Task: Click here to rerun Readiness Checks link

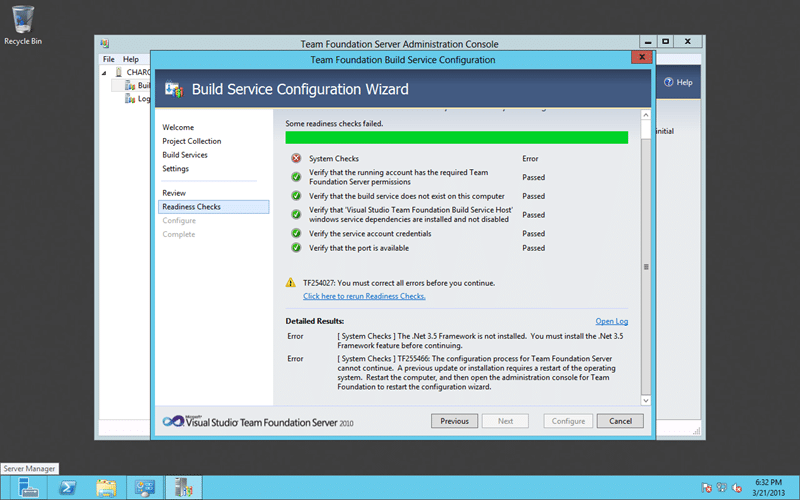Action: [x=364, y=296]
